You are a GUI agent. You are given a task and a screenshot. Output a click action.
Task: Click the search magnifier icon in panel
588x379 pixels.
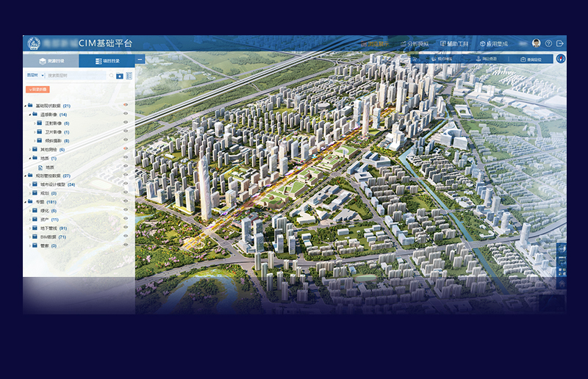point(111,75)
